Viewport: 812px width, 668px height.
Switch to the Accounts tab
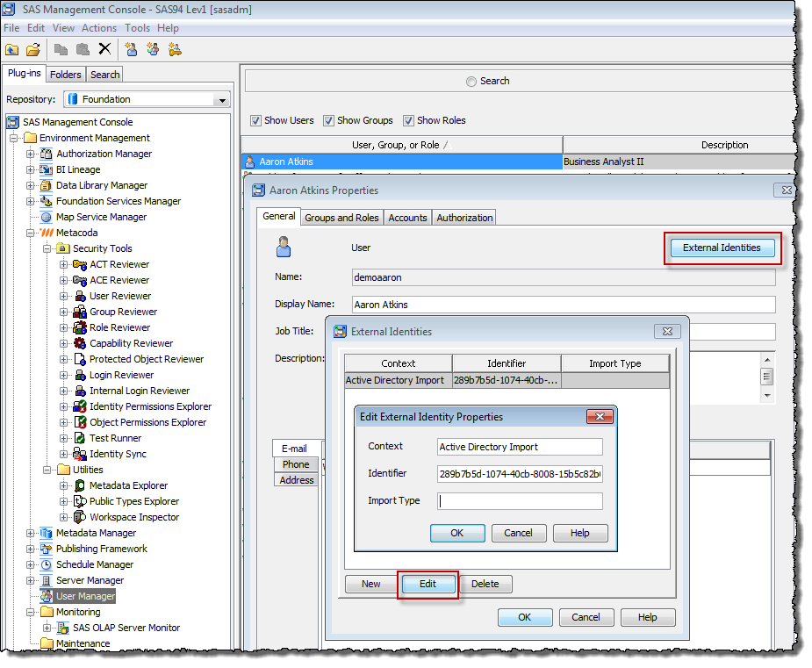pyautogui.click(x=407, y=218)
